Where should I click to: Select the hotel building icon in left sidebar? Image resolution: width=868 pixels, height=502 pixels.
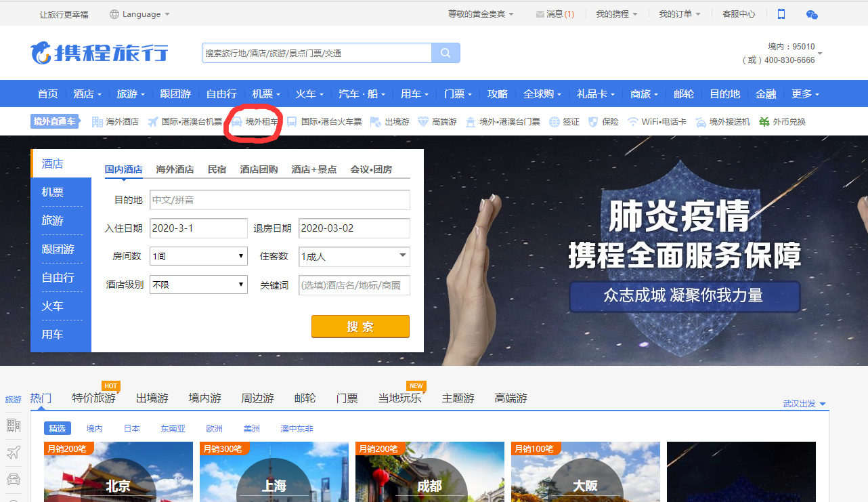click(13, 425)
